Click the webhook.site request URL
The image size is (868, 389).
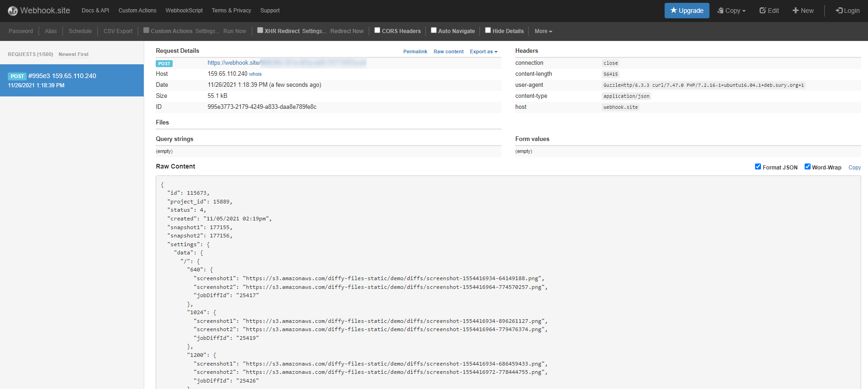tap(287, 63)
